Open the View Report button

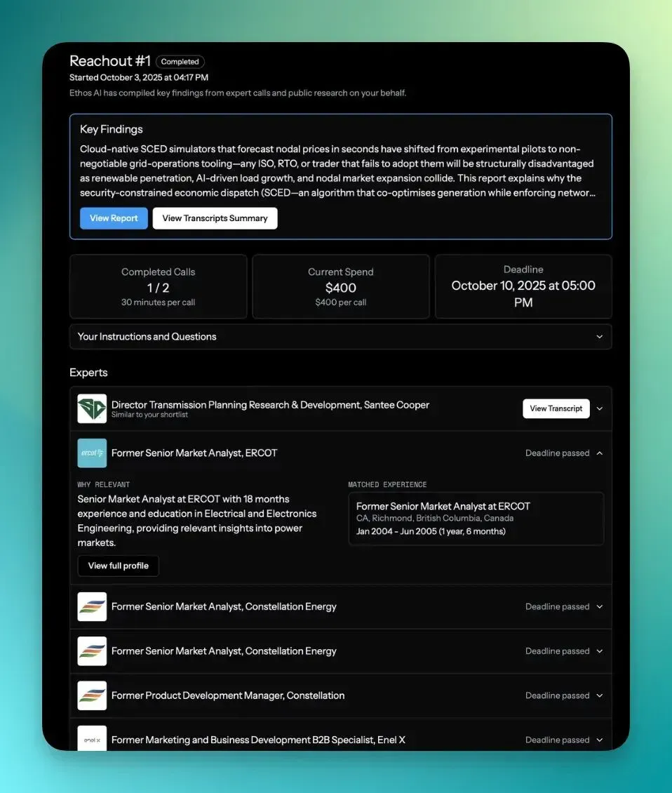point(114,218)
